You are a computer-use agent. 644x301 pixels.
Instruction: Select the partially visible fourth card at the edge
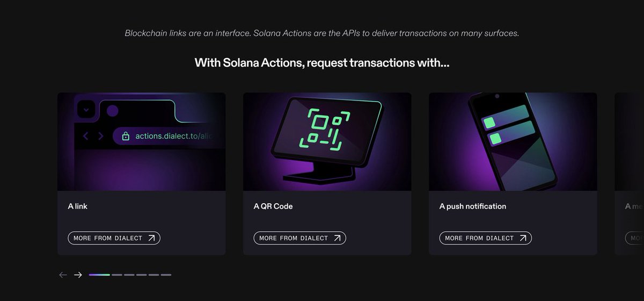click(x=629, y=174)
